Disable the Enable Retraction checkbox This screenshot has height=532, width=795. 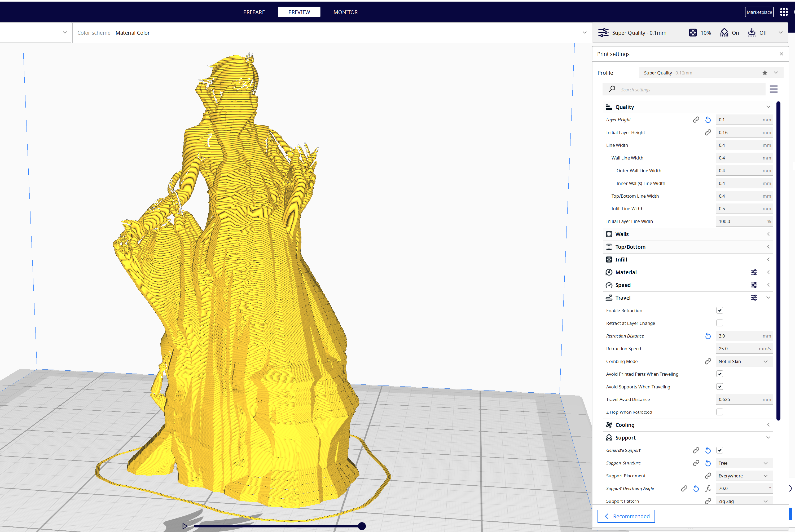[720, 311]
